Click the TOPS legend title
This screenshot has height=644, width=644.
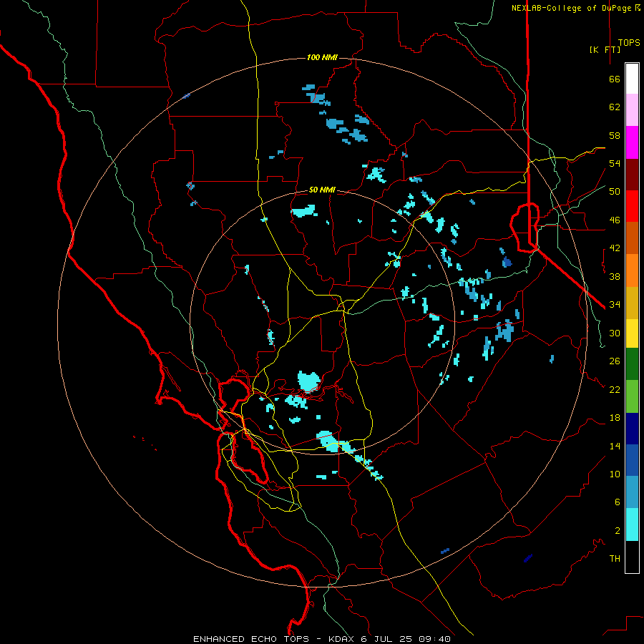click(x=629, y=43)
